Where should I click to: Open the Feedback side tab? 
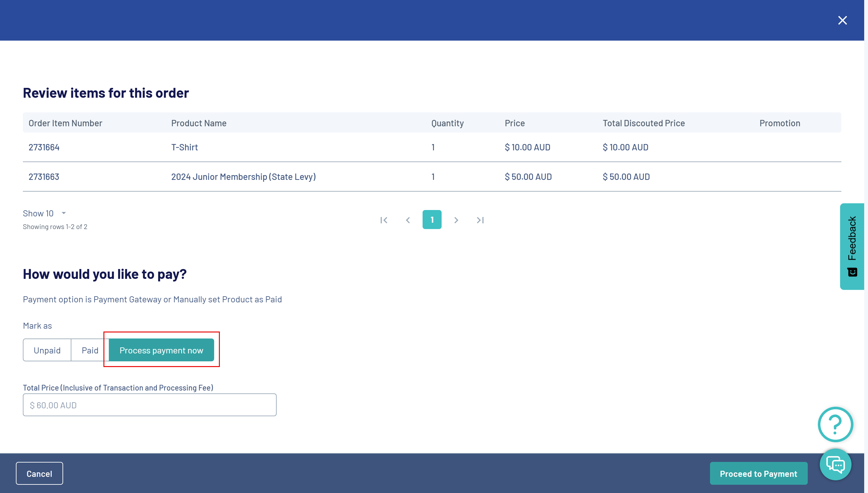(x=852, y=246)
